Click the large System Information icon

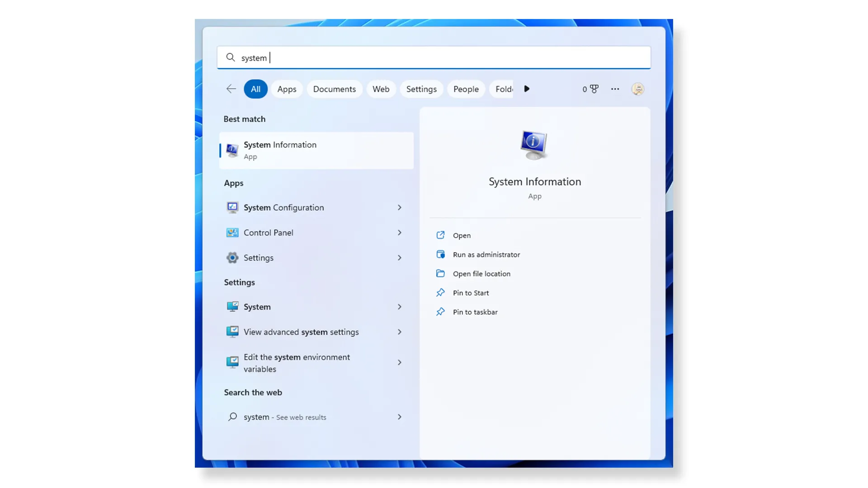tap(534, 145)
